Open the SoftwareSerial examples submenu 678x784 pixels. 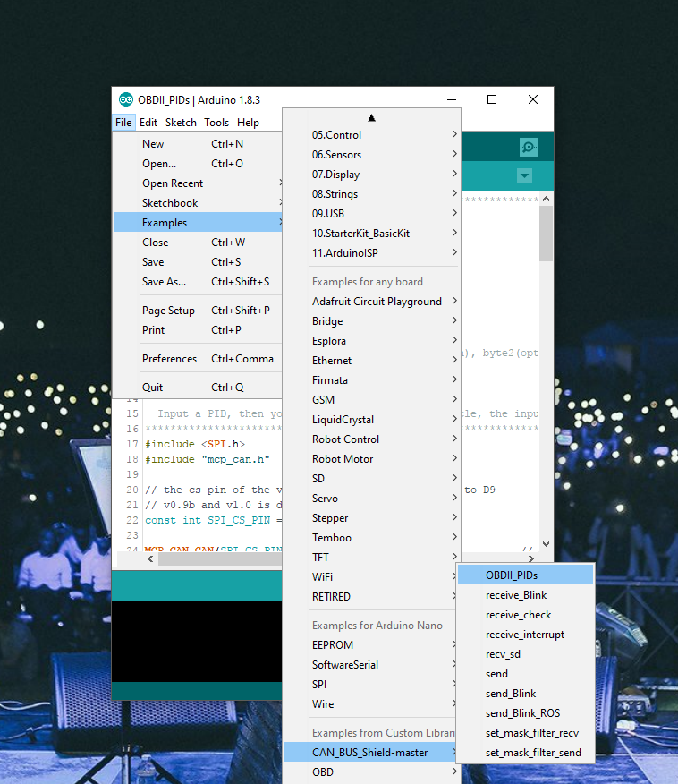(370, 665)
